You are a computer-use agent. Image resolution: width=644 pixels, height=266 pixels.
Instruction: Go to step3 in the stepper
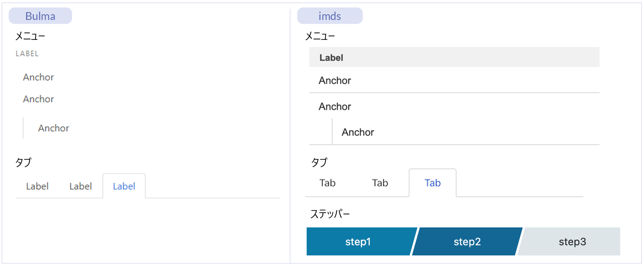pos(572,242)
